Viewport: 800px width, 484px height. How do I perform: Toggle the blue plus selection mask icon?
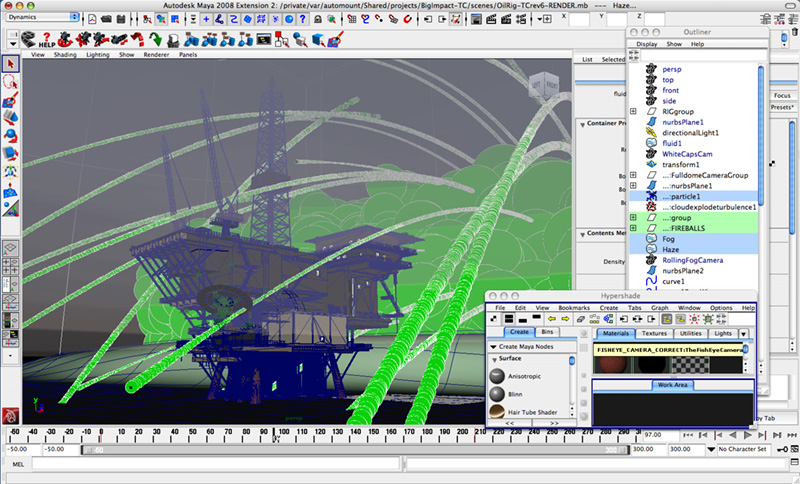(x=206, y=19)
